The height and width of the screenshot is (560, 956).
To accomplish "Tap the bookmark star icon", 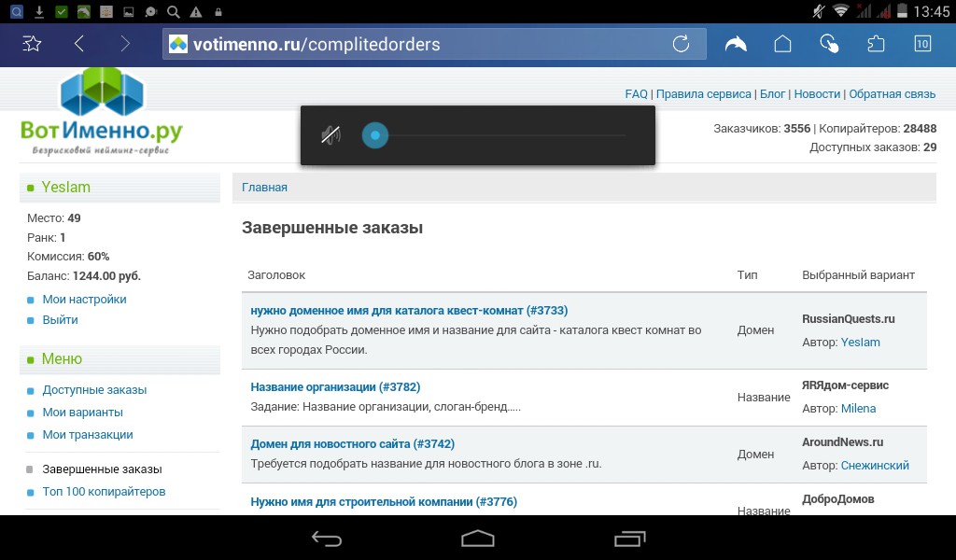I will point(32,44).
